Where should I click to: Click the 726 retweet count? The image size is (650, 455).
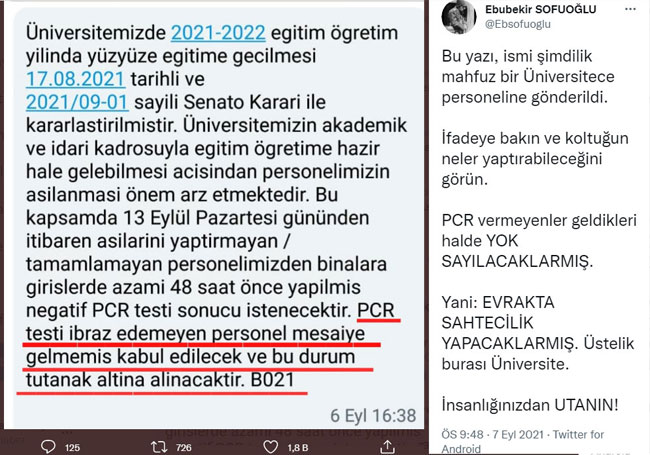(184, 448)
